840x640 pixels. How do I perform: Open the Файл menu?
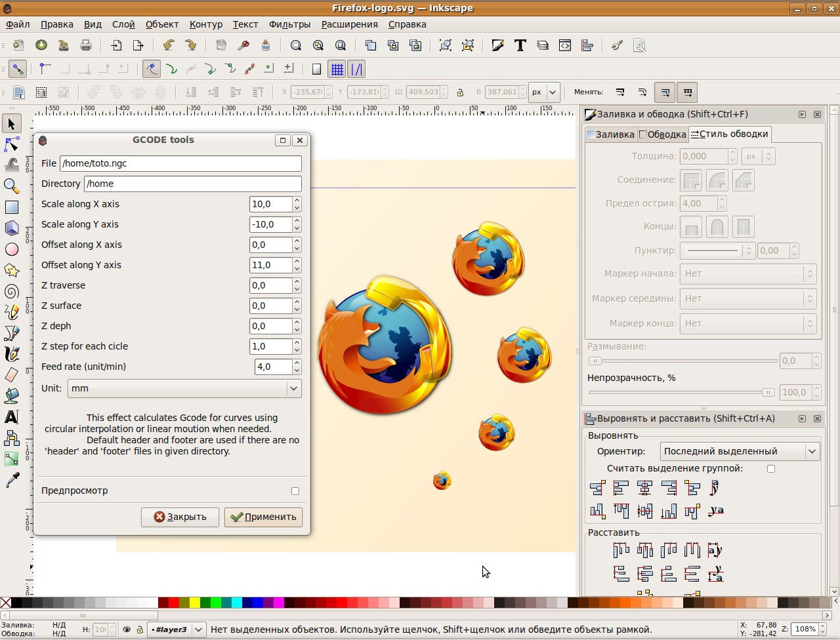click(x=18, y=24)
